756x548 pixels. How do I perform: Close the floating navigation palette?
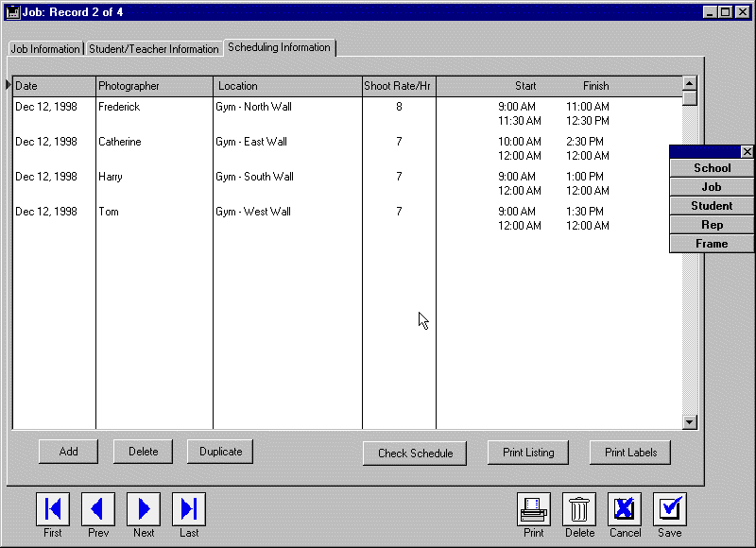747,152
